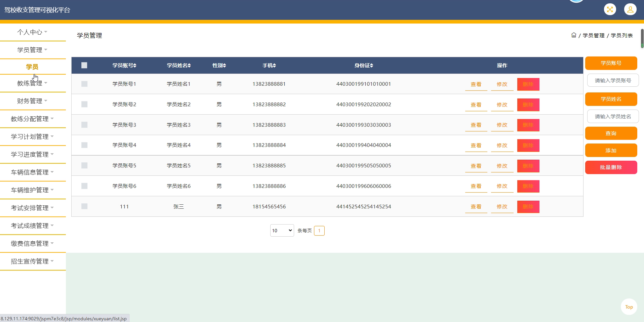
Task: Expand the 学习计划管理 sidebar menu
Action: [33, 136]
